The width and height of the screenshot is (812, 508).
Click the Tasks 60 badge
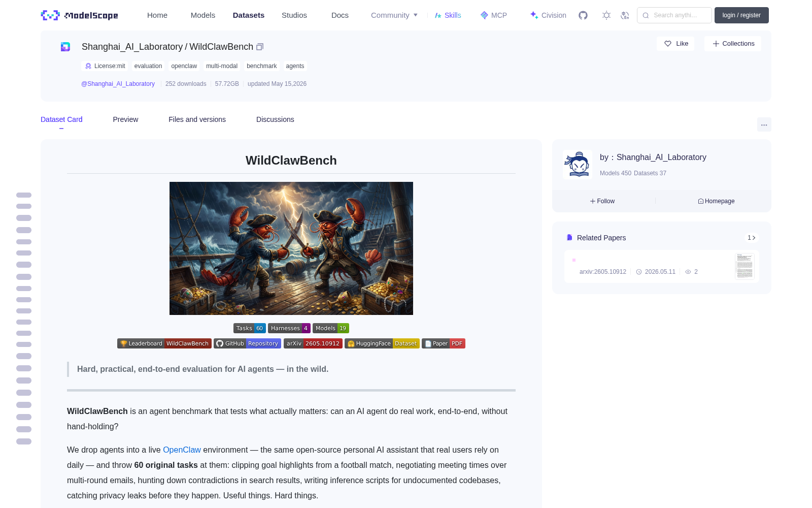[250, 328]
